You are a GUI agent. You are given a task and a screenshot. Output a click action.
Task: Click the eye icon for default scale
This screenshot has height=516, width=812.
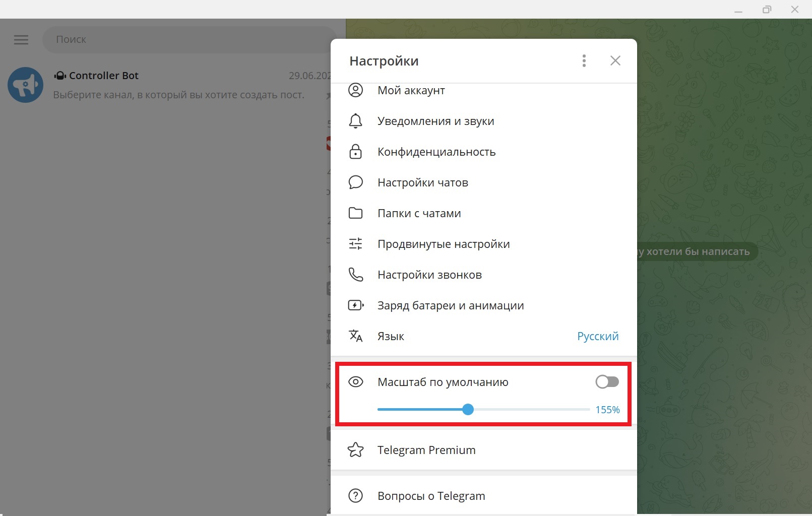click(x=356, y=382)
